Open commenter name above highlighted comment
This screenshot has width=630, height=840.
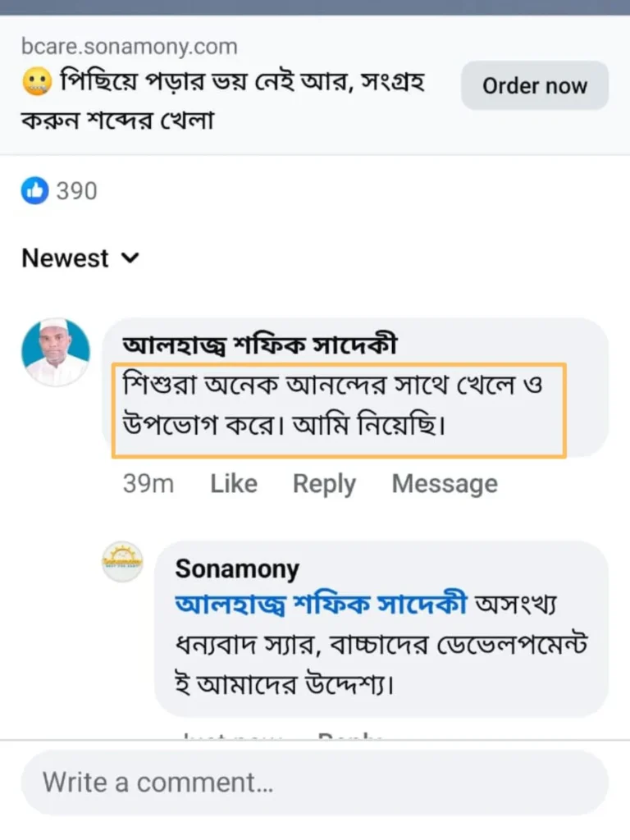coord(260,345)
